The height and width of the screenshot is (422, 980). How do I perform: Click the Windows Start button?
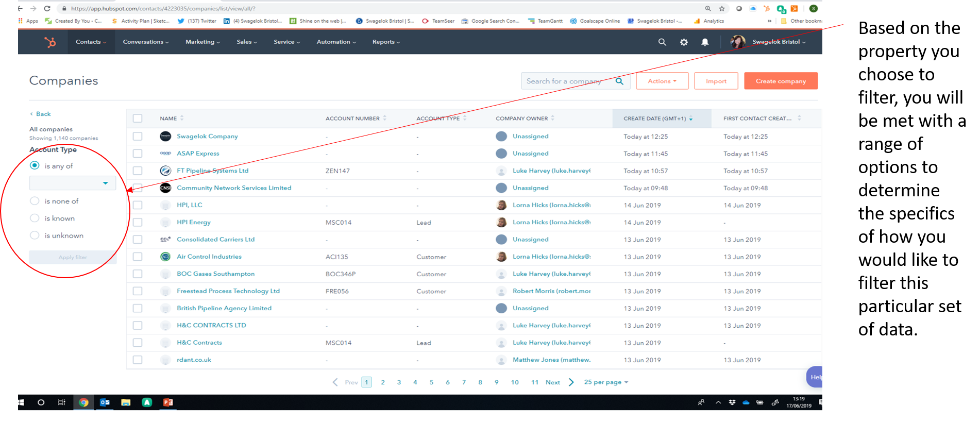pyautogui.click(x=21, y=402)
